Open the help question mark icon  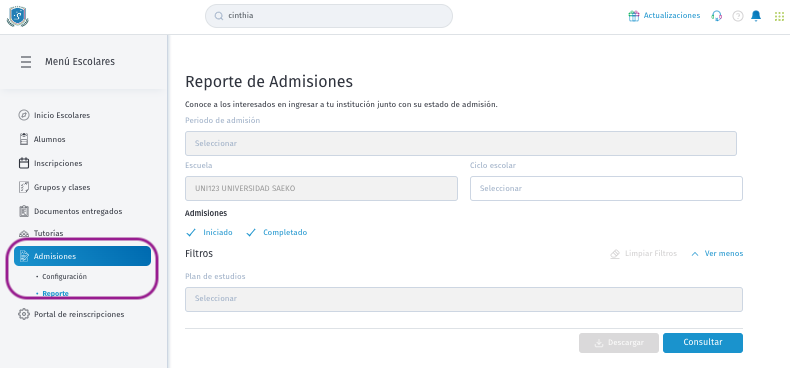[x=738, y=16]
